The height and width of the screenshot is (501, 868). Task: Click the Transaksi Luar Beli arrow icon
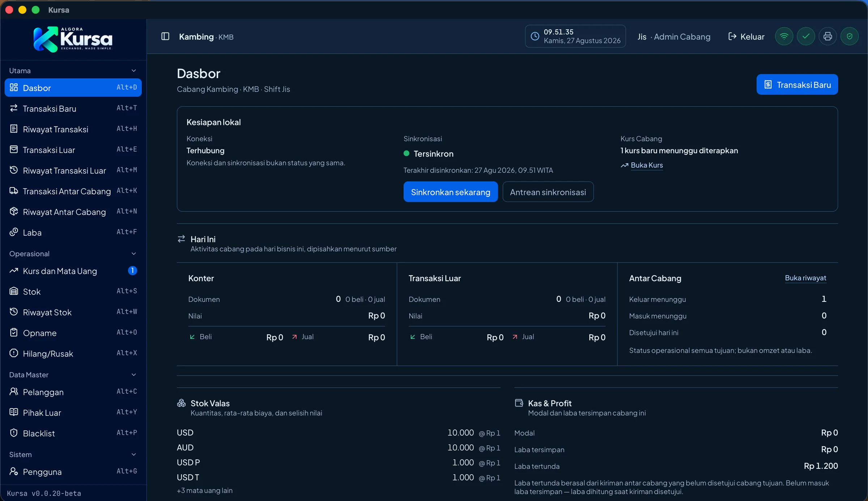tap(413, 337)
